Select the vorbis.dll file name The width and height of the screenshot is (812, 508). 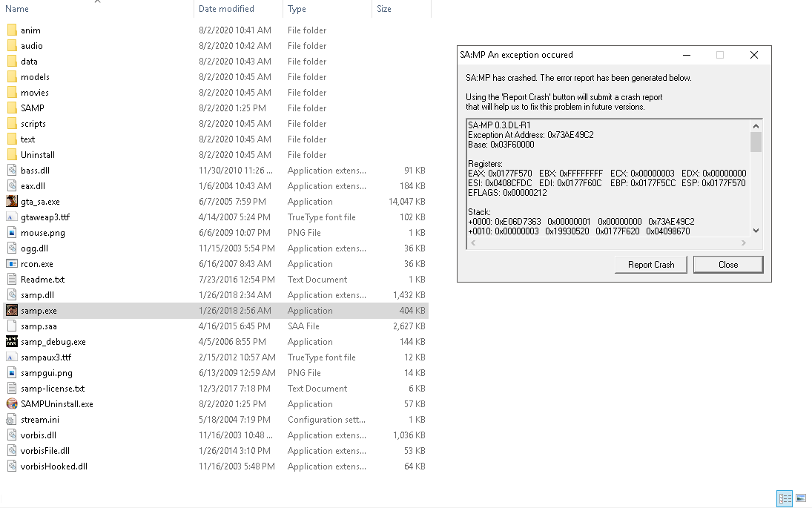coord(39,435)
